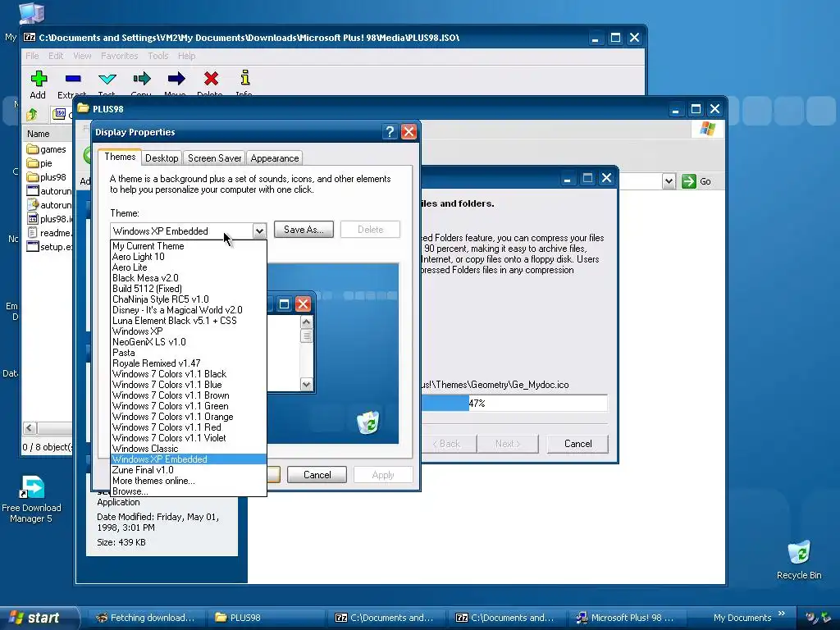This screenshot has width=840, height=630.
Task: Click Recycle Bin icon in theme preview
Action: (368, 422)
